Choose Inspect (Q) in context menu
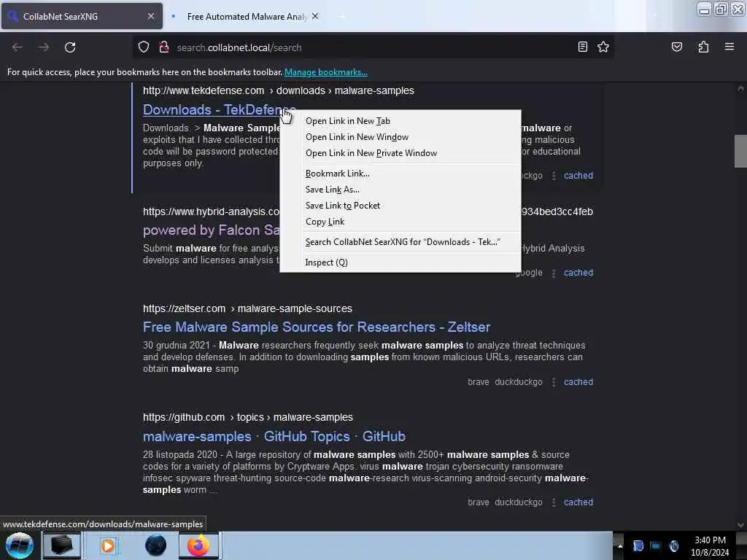Viewport: 747px width, 560px height. [400, 262]
